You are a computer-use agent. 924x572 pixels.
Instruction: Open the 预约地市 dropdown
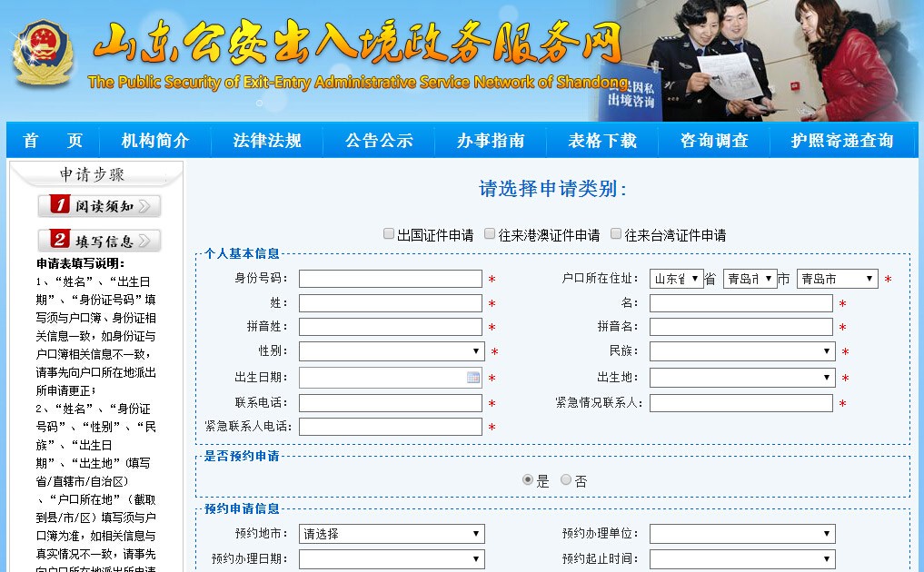tap(391, 534)
